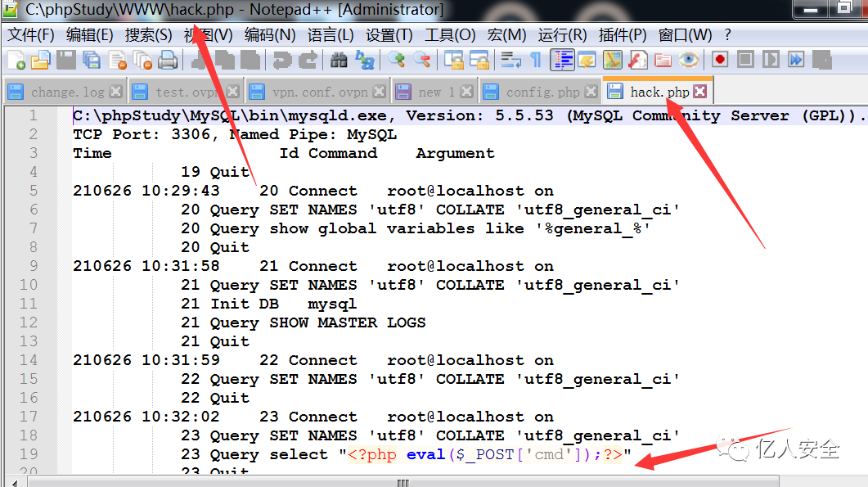Open user defined language dialog icon
The image size is (868, 487).
[587, 60]
